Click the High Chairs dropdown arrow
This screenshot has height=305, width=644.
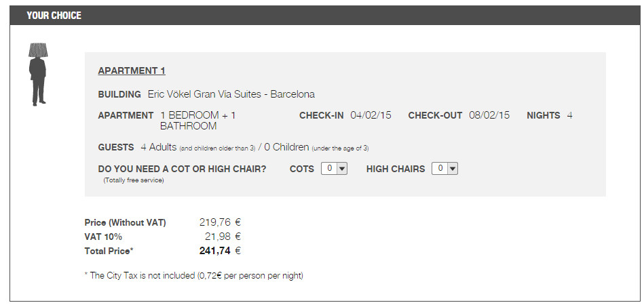tap(453, 169)
